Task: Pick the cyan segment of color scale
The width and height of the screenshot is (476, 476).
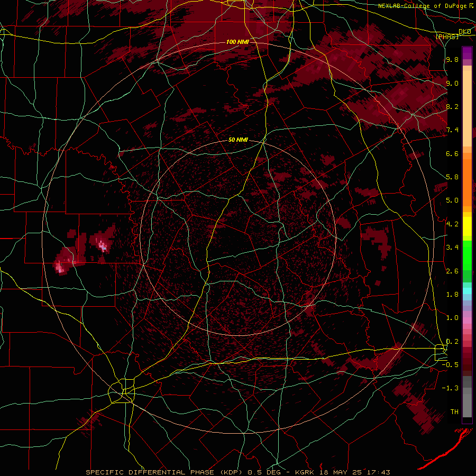Action: coord(467,291)
